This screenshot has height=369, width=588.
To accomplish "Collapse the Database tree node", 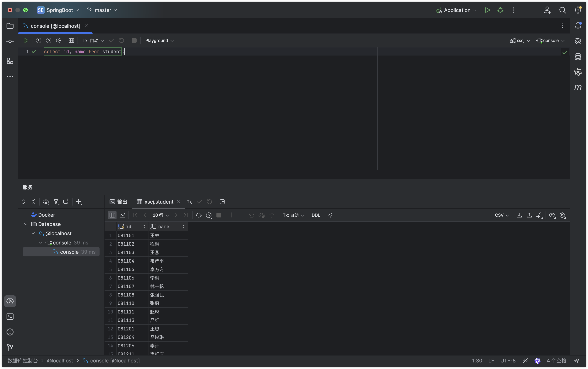I will [x=26, y=224].
